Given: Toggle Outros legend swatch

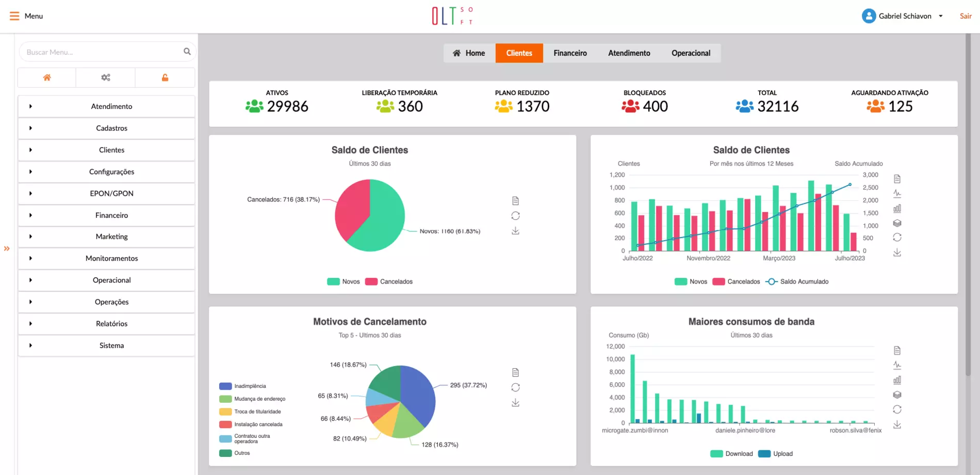Looking at the screenshot, I should pyautogui.click(x=225, y=453).
